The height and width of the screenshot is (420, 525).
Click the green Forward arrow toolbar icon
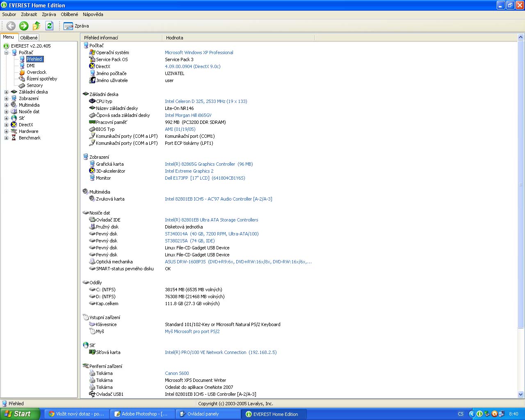[x=24, y=26]
